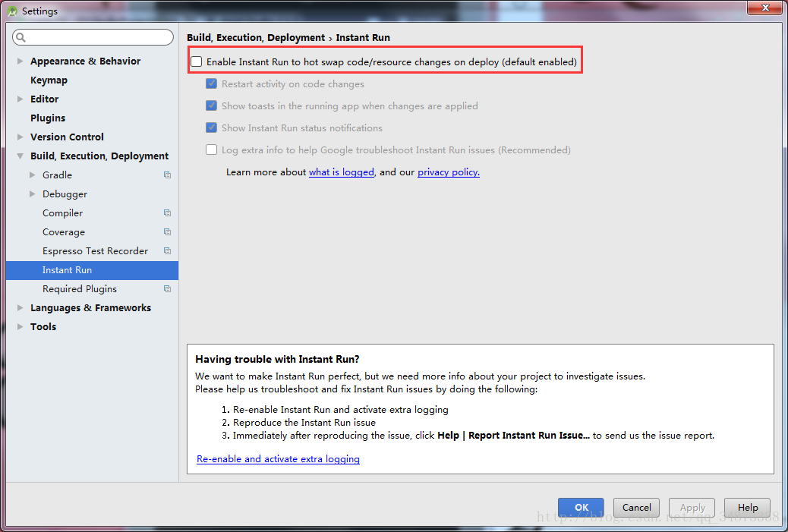The height and width of the screenshot is (532, 788).
Task: Close the Settings dialog
Action: pyautogui.click(x=765, y=8)
